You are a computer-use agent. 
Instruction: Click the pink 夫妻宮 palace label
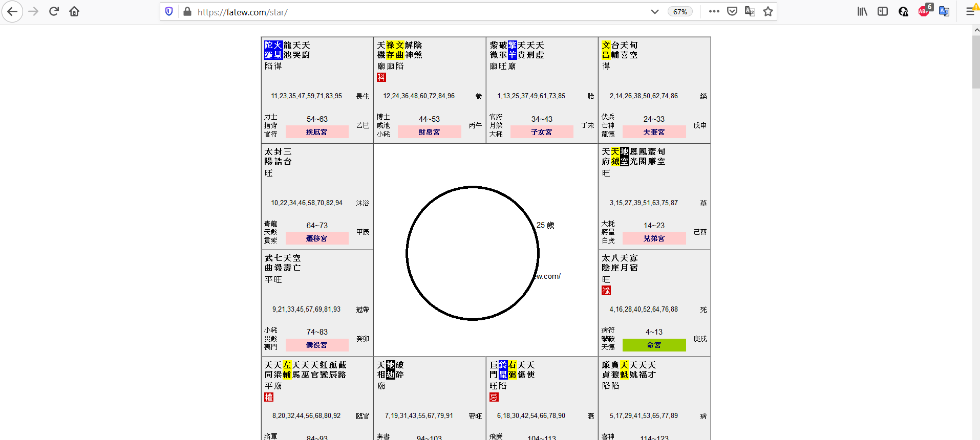[654, 132]
